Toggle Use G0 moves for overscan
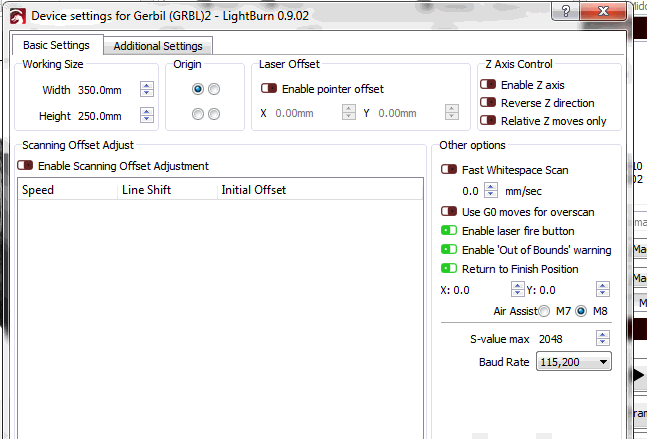Screen dimensions: 647x439 (449, 211)
